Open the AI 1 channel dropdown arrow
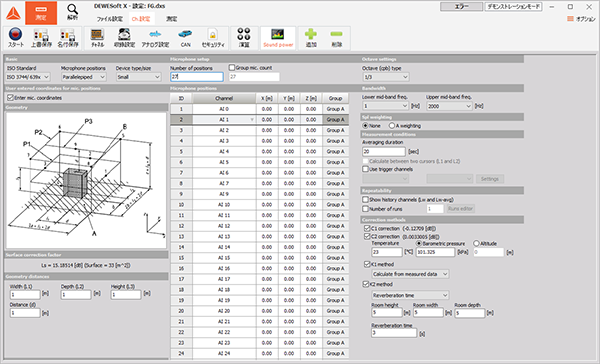600x364 pixels. click(x=252, y=120)
